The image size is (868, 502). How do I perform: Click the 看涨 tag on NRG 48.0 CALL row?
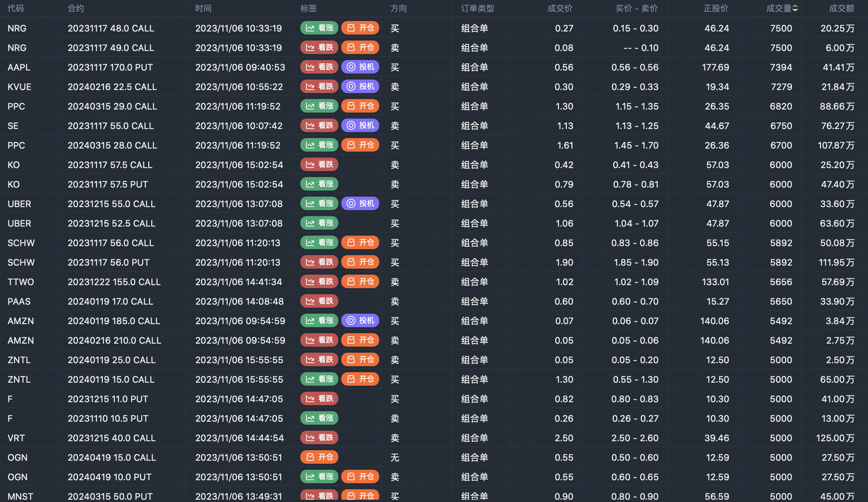click(x=319, y=28)
